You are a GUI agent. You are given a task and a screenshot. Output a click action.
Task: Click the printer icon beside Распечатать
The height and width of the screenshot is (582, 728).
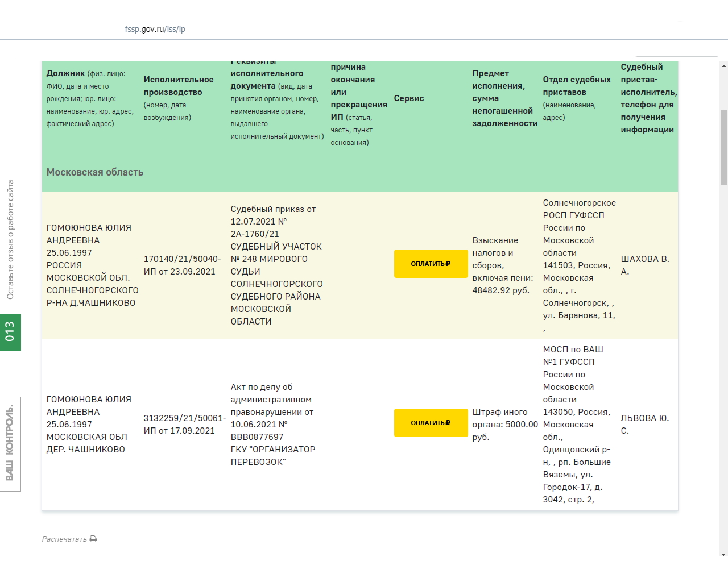click(x=93, y=539)
